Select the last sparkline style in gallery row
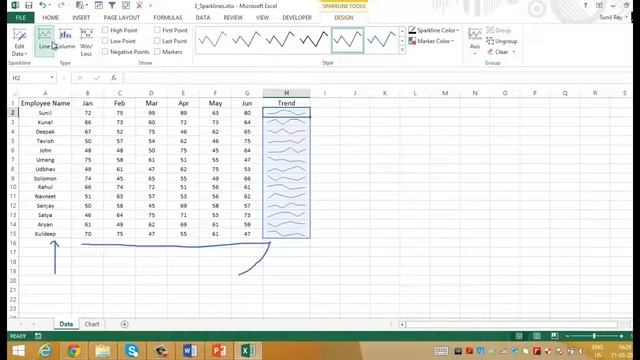 coord(381,40)
